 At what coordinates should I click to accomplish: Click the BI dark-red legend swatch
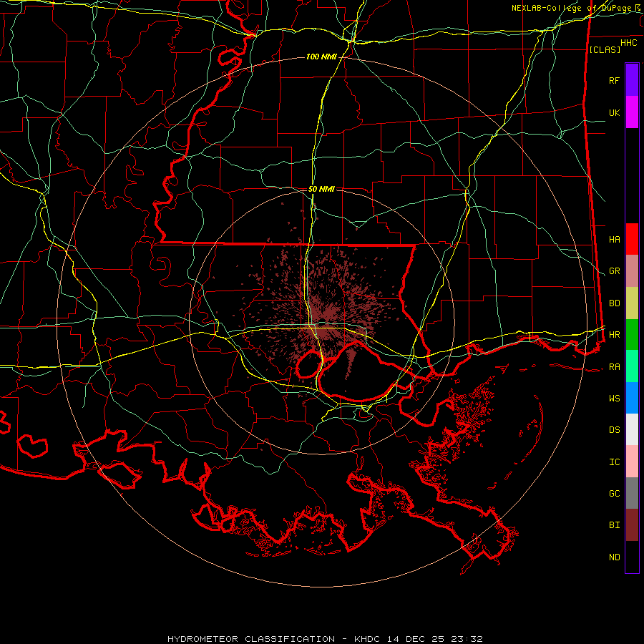click(632, 525)
